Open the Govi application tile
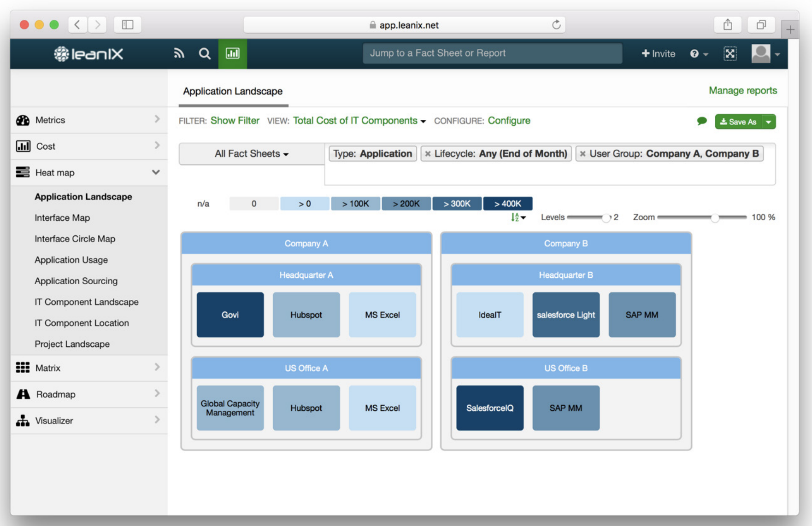812x526 pixels. tap(230, 315)
